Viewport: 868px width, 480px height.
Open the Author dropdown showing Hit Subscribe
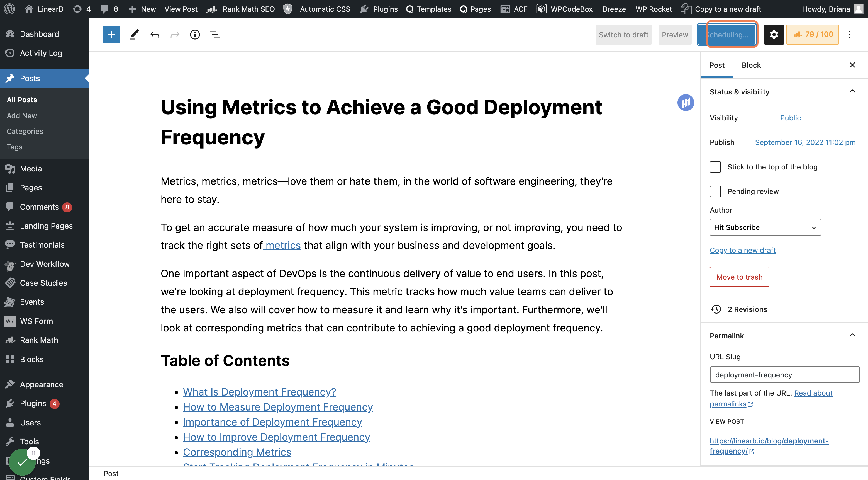pos(765,227)
